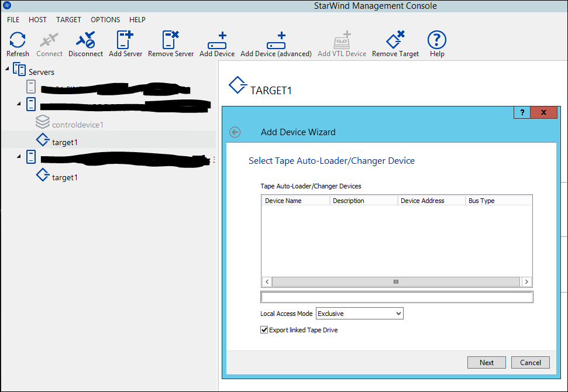Close the Add Device Wizard dialog

point(543,112)
